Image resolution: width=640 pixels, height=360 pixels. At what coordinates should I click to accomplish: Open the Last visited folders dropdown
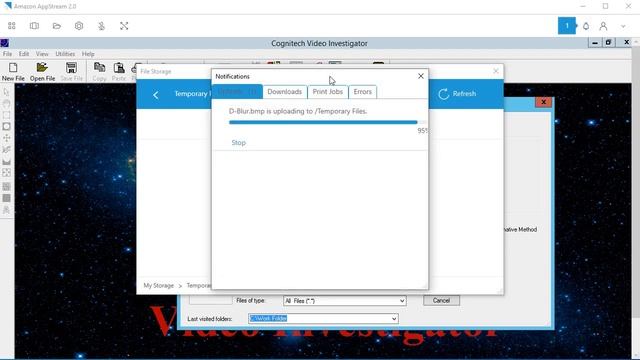tap(323, 318)
